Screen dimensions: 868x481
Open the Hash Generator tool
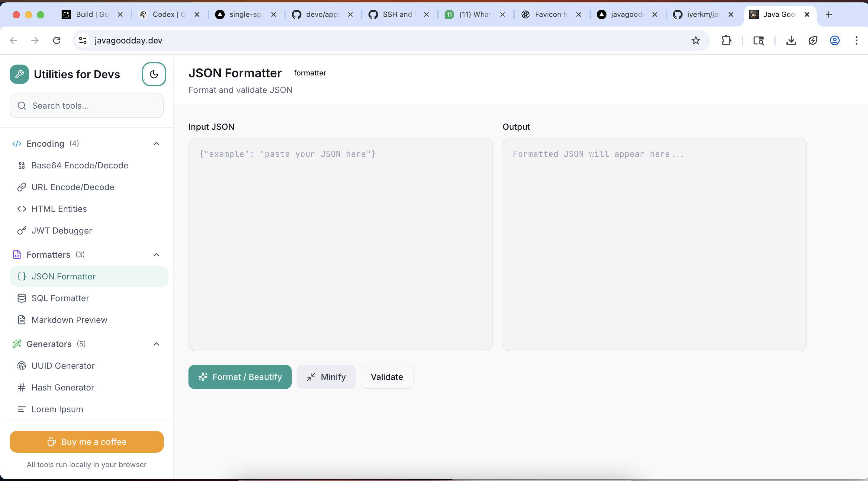[x=89, y=387]
